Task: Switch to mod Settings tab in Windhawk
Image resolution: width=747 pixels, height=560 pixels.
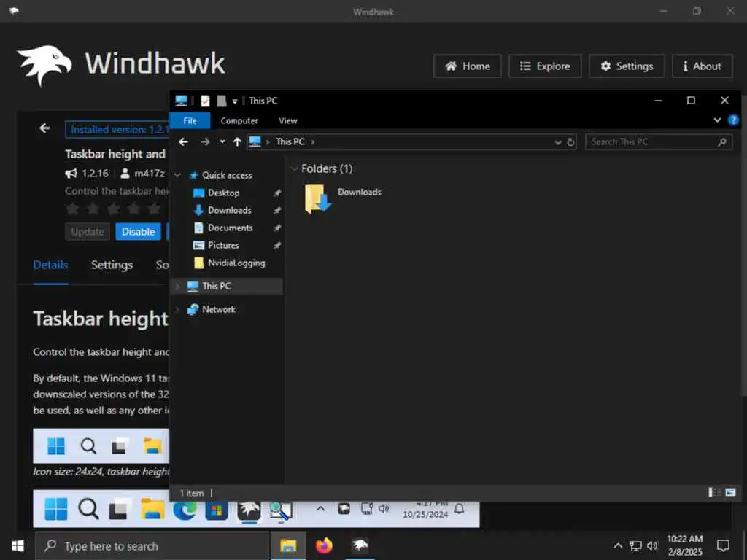Action: coord(112,265)
